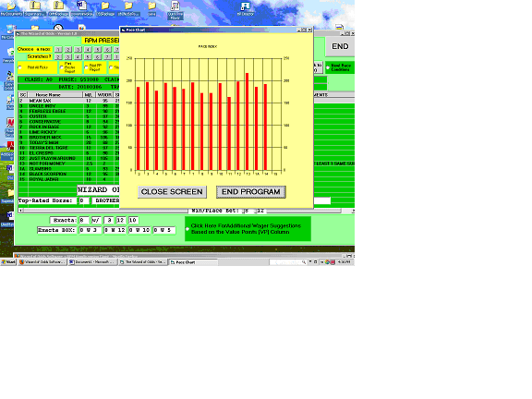Click the Exacta key horse field showing 8
This screenshot has width=532, height=399.
tap(83, 220)
